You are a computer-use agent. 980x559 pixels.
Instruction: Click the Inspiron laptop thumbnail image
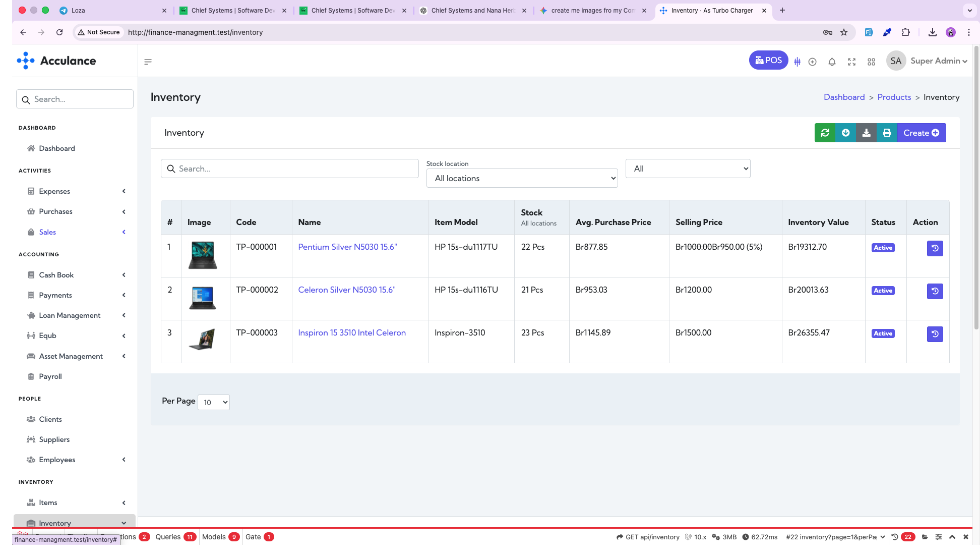click(203, 340)
